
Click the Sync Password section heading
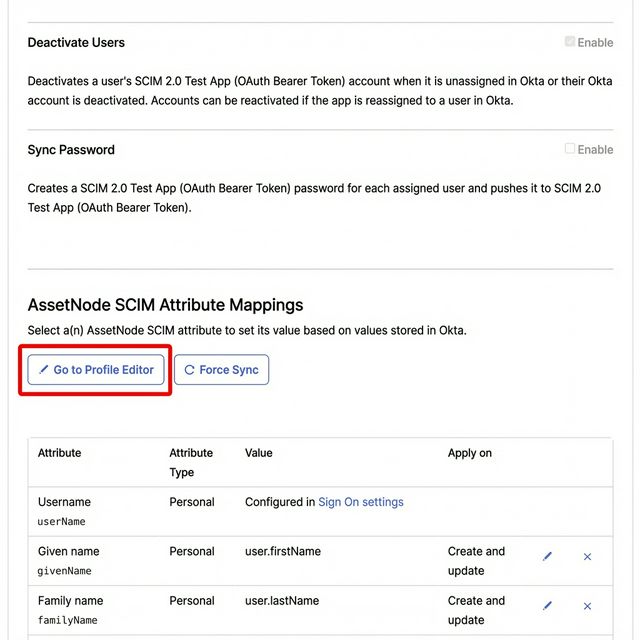pyautogui.click(x=71, y=150)
